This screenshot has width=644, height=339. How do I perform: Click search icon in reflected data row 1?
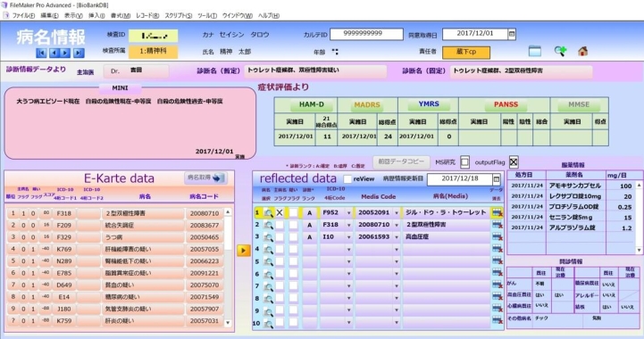click(268, 212)
